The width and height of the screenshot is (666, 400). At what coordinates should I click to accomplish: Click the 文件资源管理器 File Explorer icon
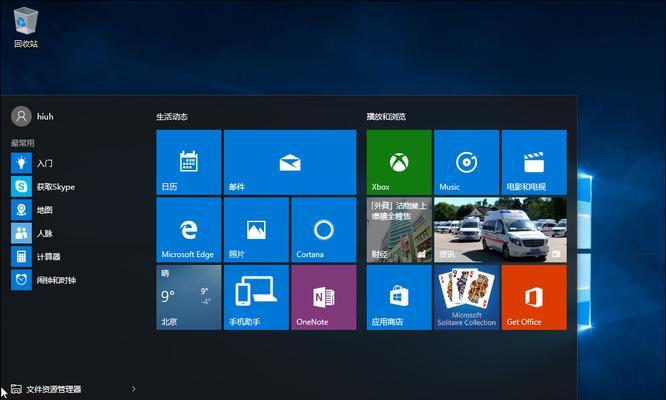coord(16,389)
